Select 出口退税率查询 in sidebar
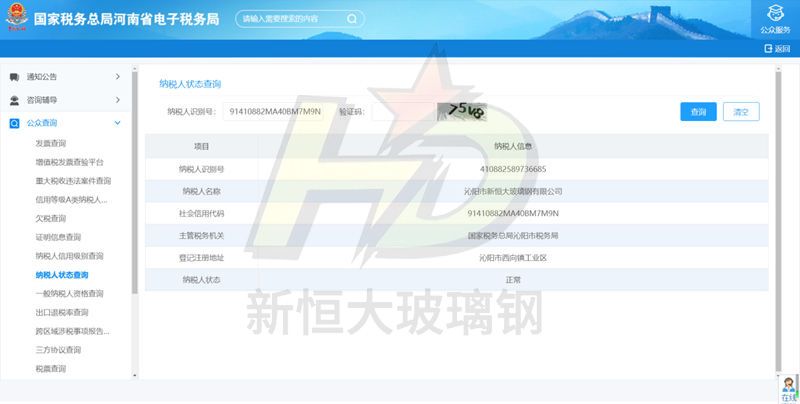Screen dimensions: 800x404 pos(61,312)
